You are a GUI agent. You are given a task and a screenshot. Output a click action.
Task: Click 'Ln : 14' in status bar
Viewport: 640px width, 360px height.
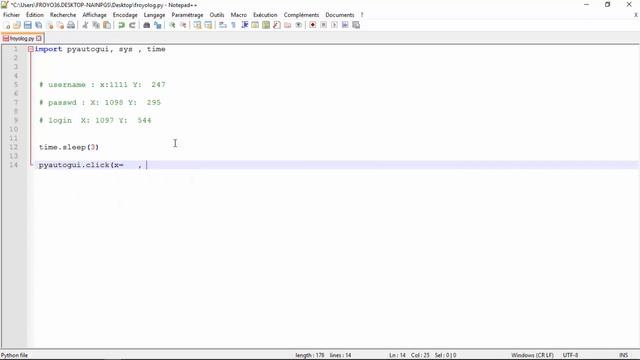(397, 355)
